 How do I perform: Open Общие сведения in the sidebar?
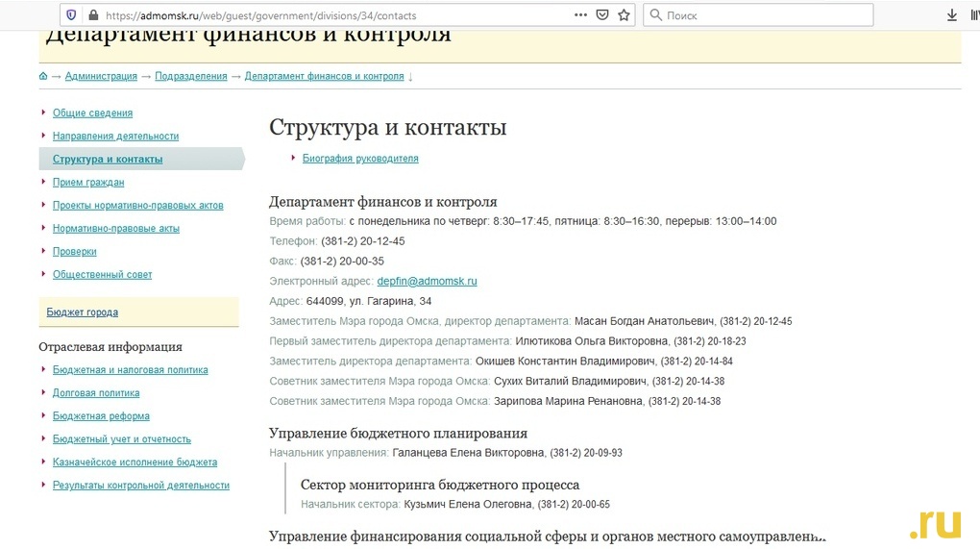[x=92, y=113]
